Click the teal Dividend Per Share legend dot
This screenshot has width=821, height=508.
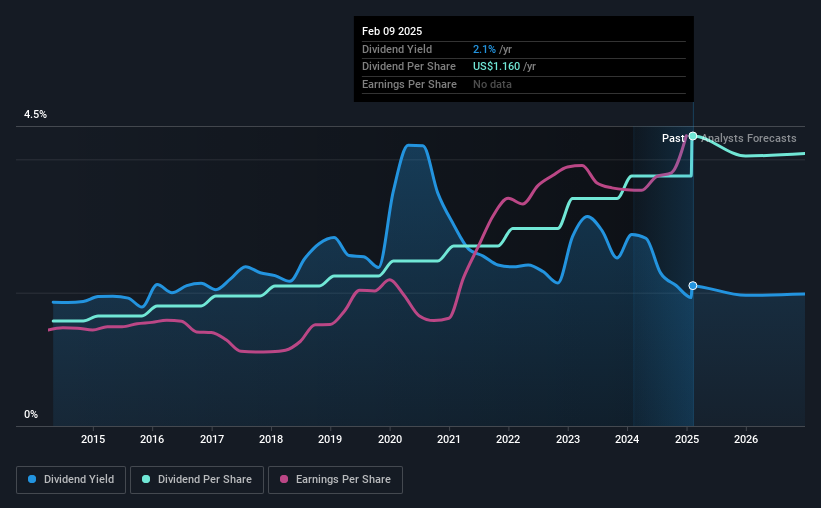tap(147, 480)
